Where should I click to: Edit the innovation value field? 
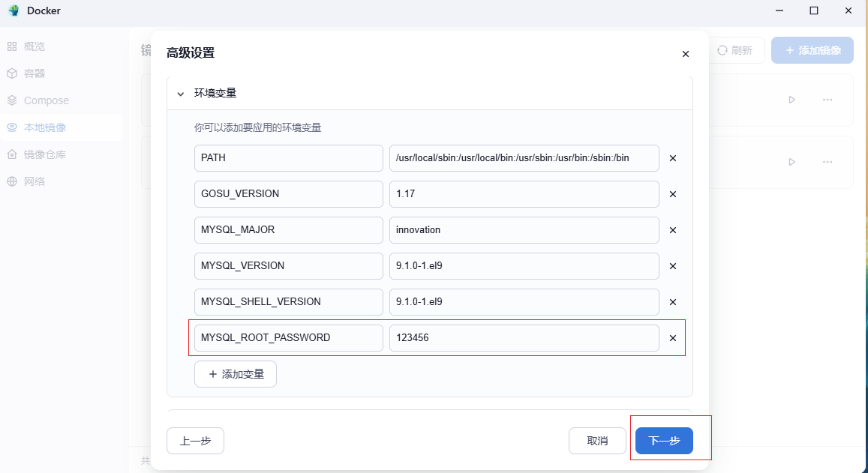click(x=524, y=230)
